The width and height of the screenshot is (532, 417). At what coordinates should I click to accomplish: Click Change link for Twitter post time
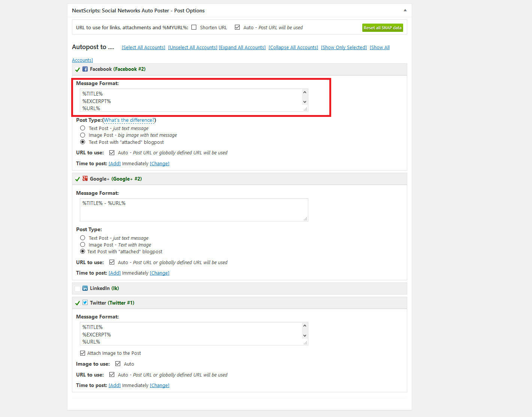click(160, 386)
